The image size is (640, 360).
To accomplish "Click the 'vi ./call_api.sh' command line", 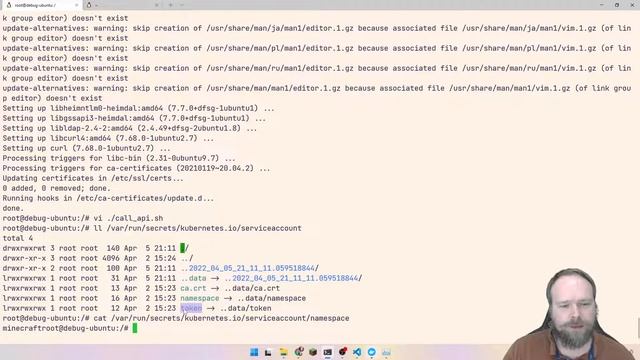I will (83, 218).
